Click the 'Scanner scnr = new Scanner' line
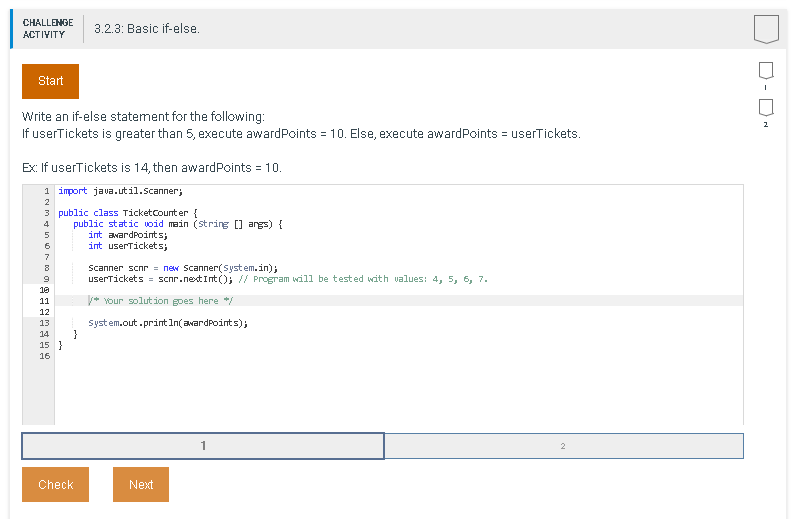 pos(183,268)
